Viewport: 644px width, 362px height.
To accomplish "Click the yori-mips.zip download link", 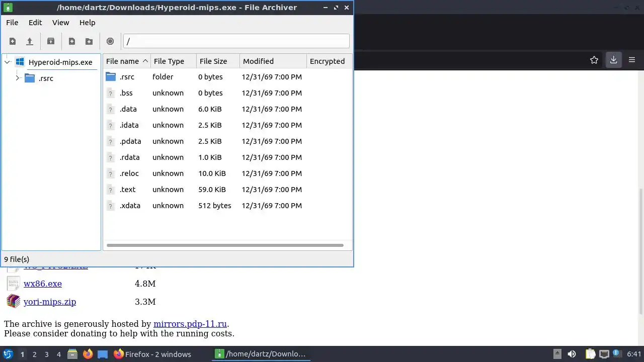I will pyautogui.click(x=50, y=302).
